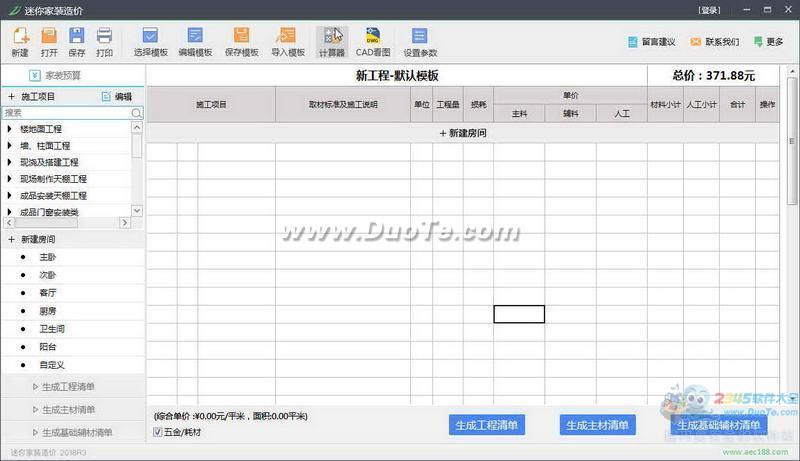This screenshot has height=461, width=800.
Task: Import a template with 导入模板 icon
Action: [288, 40]
